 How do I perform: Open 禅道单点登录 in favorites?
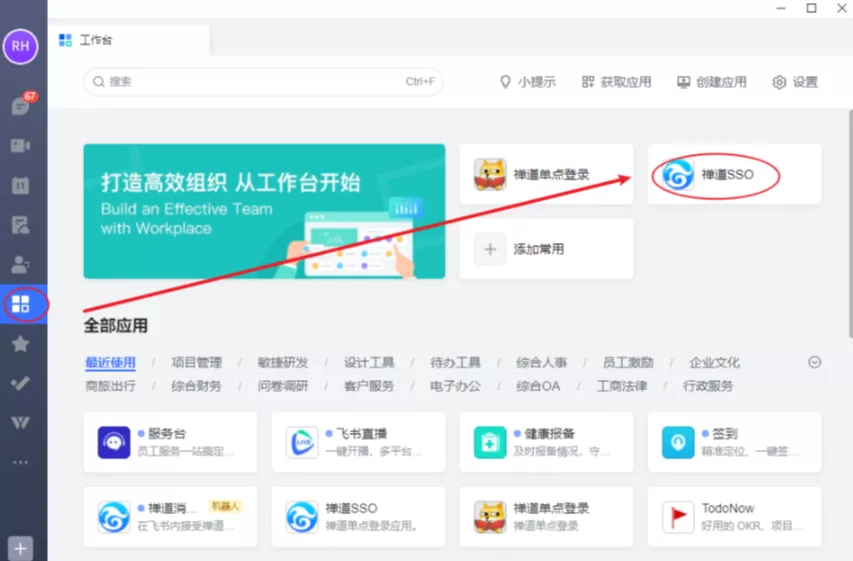(x=546, y=174)
